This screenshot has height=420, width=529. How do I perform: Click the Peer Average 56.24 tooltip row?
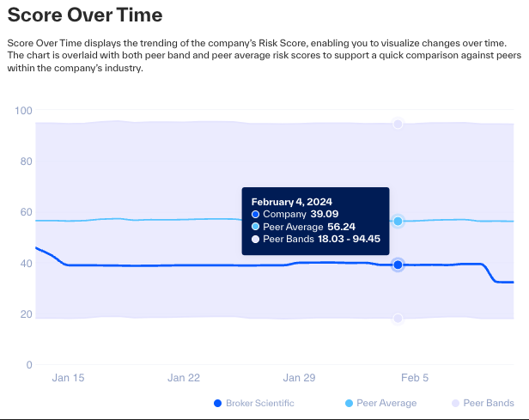click(x=303, y=227)
